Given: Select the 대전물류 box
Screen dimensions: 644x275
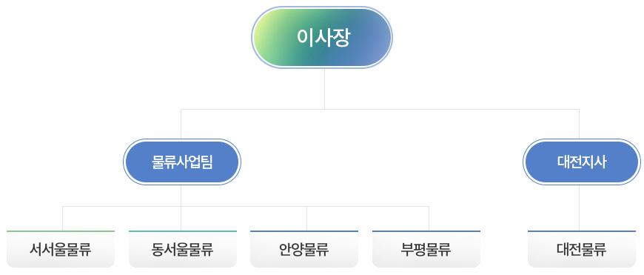Looking at the screenshot, I should [582, 249].
